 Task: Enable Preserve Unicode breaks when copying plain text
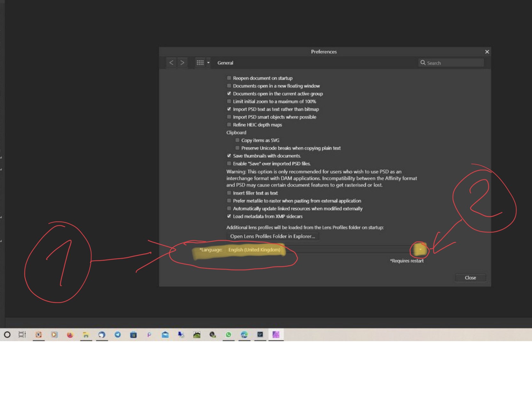click(237, 148)
